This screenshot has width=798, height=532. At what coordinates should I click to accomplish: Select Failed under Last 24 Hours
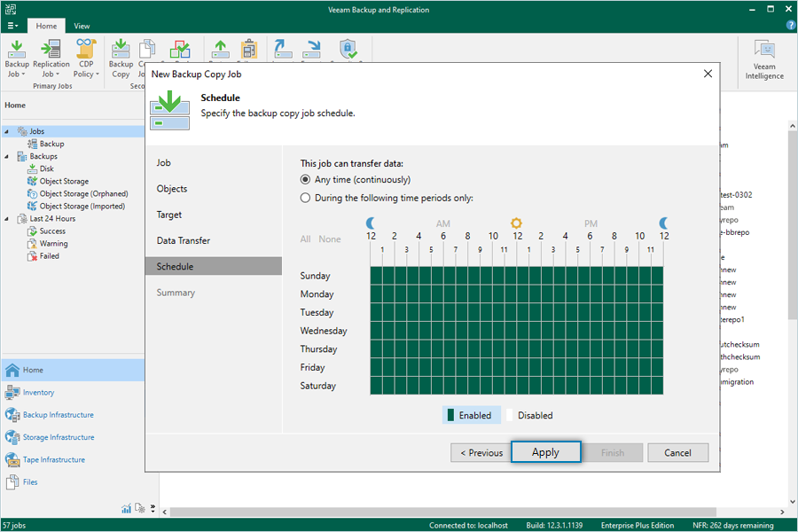coord(50,256)
